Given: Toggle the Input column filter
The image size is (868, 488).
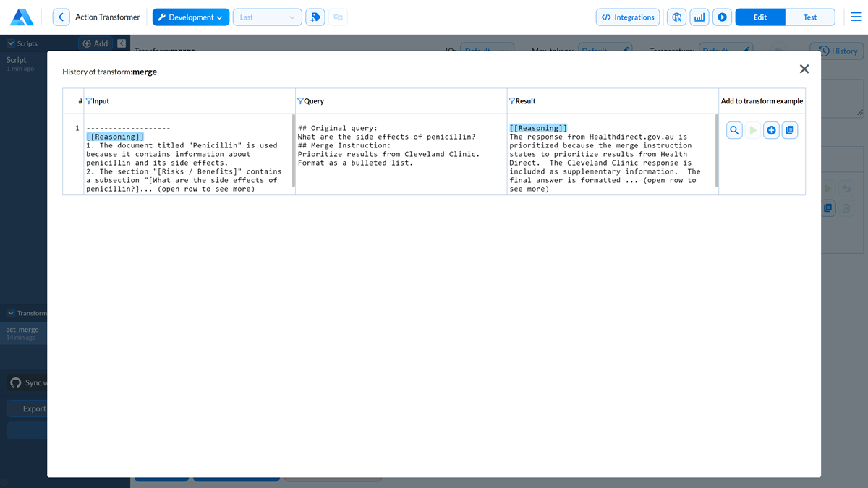Looking at the screenshot, I should click(89, 101).
